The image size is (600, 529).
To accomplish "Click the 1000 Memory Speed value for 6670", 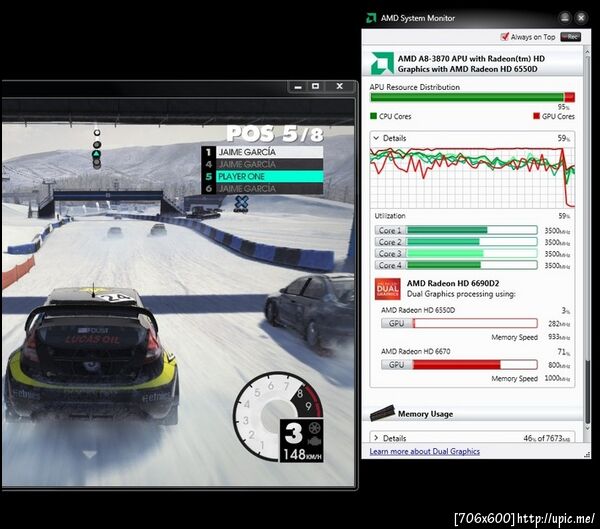I will (x=557, y=378).
